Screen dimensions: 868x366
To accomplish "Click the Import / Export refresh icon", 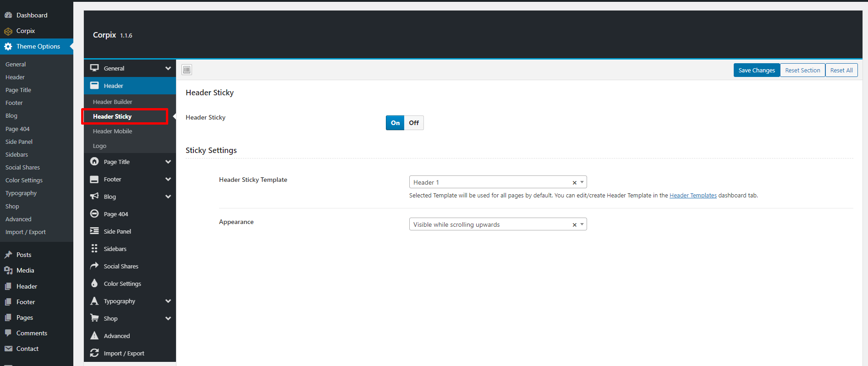I will tap(94, 353).
